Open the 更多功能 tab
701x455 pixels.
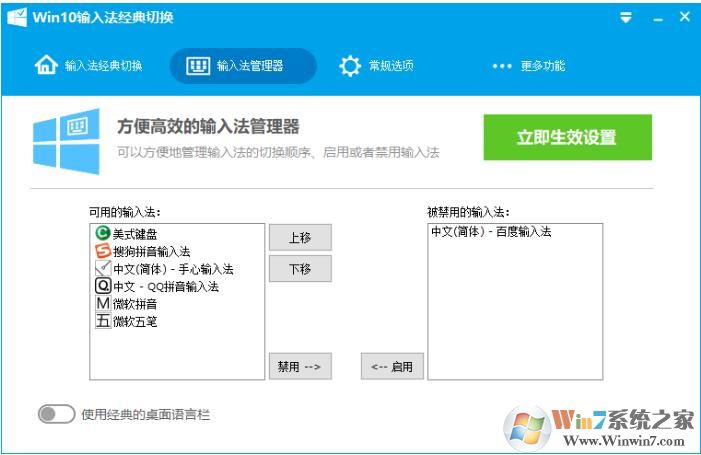[528, 66]
